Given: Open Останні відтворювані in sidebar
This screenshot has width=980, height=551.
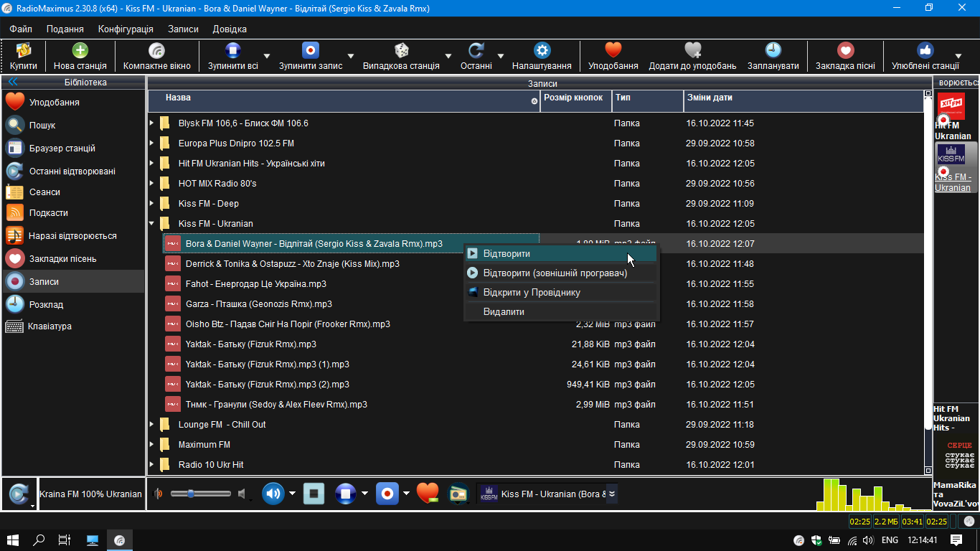Looking at the screenshot, I should [73, 171].
